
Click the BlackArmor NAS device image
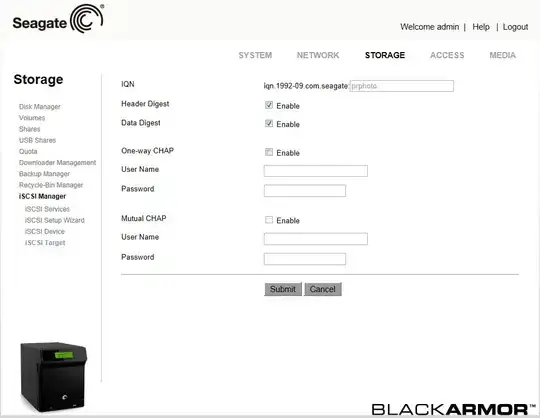pyautogui.click(x=53, y=377)
